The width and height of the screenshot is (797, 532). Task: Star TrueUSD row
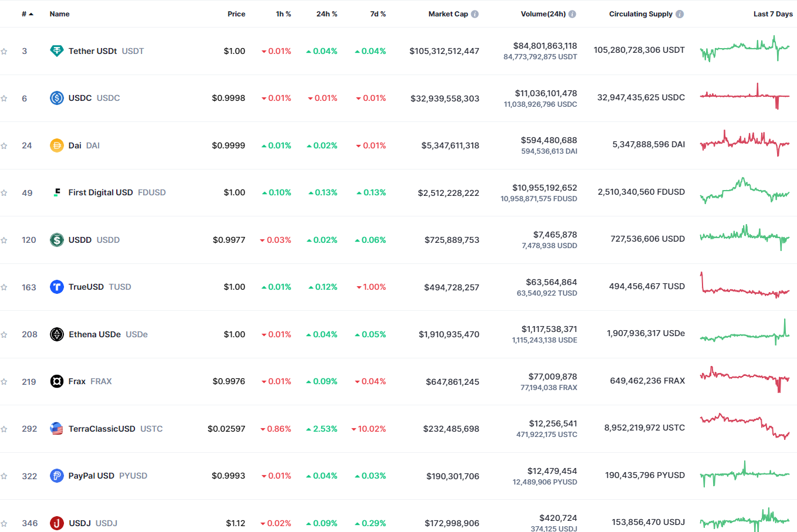coord(4,287)
